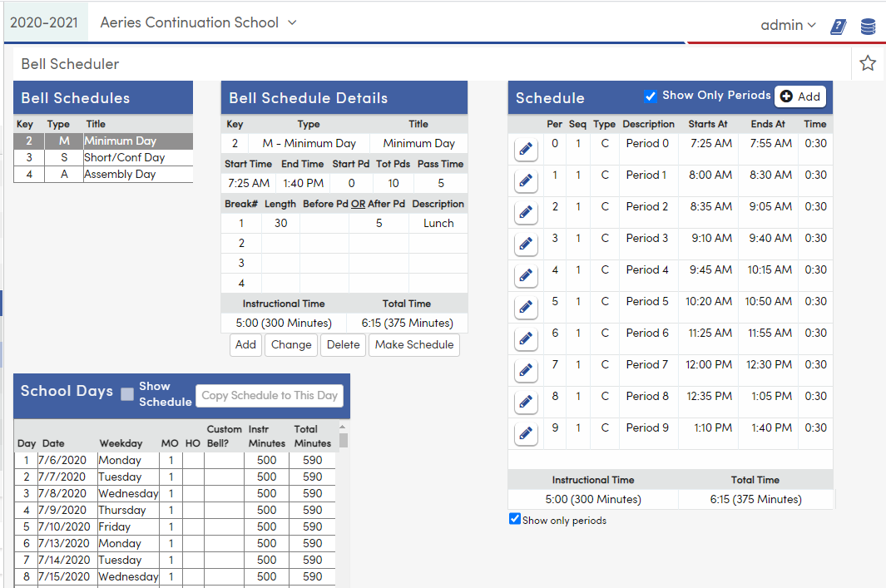Viewport: 886px width, 588px height.
Task: Edit Period 0 using its pencil icon
Action: click(x=525, y=149)
